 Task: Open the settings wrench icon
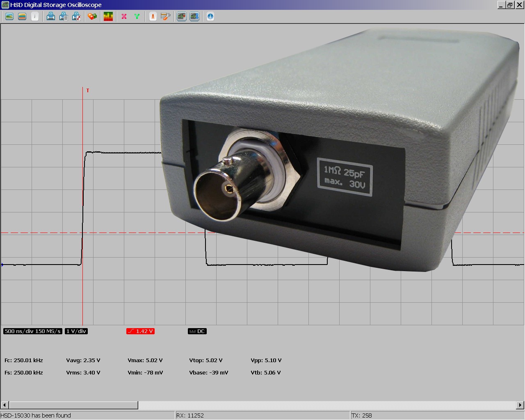(166, 16)
